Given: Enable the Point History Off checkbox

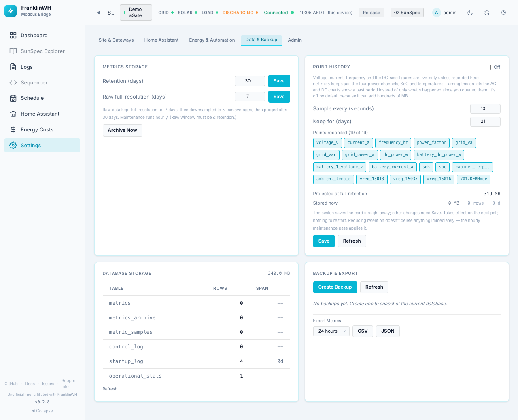Looking at the screenshot, I should coord(488,67).
